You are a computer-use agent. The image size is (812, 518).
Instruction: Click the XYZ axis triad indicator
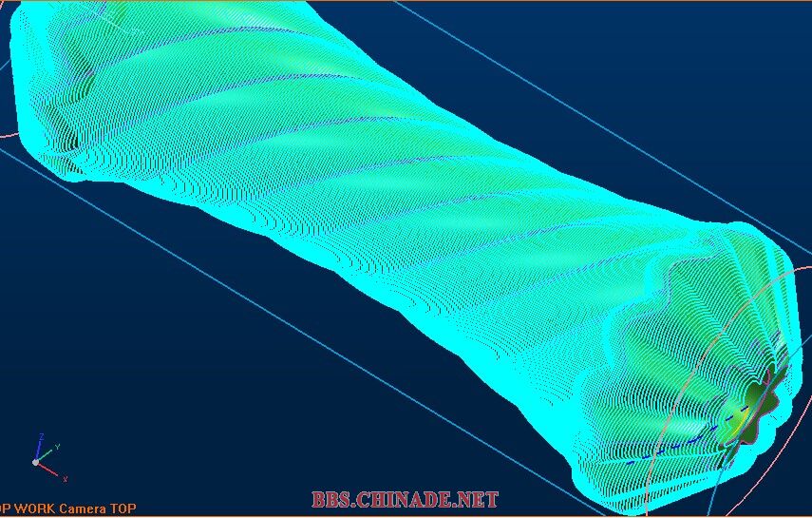[x=48, y=458]
